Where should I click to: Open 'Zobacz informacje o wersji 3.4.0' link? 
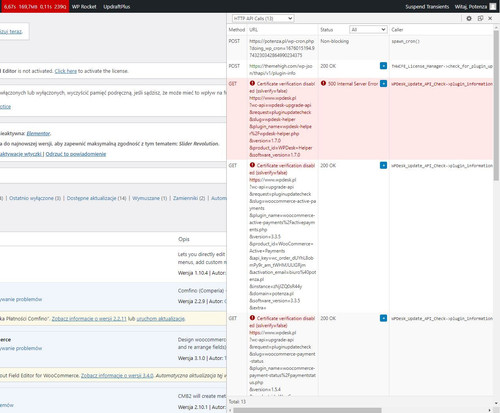tap(117, 375)
